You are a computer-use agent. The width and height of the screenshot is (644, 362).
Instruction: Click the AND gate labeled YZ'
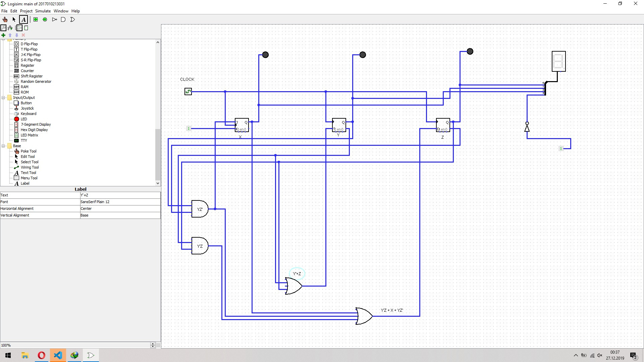click(x=200, y=209)
